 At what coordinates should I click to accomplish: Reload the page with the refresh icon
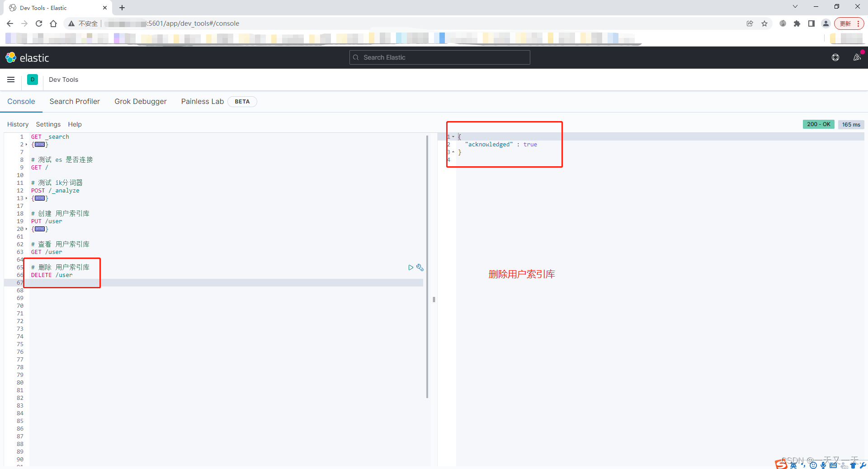pyautogui.click(x=39, y=23)
